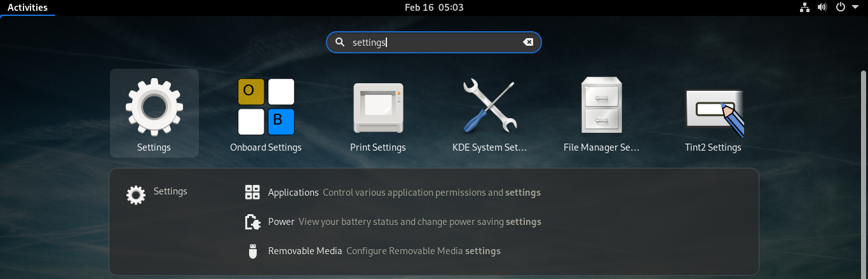Click the Power battery icon result

pyautogui.click(x=252, y=222)
